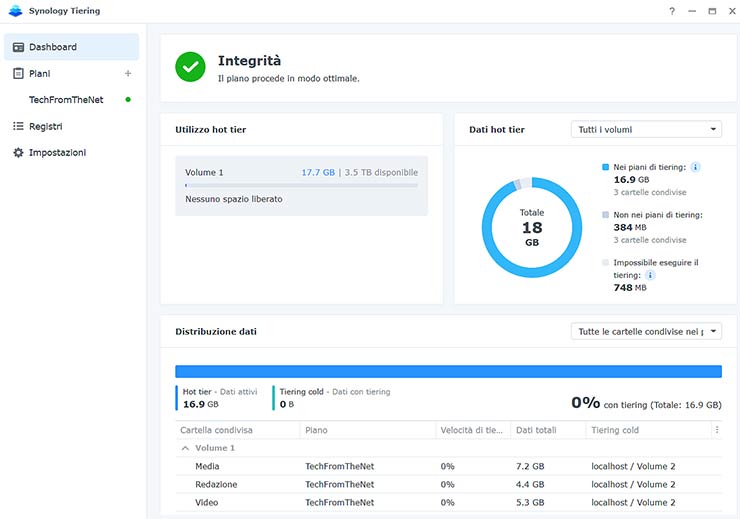Click TechFromTheNet plan in Media row
The image size is (740, 519).
339,466
